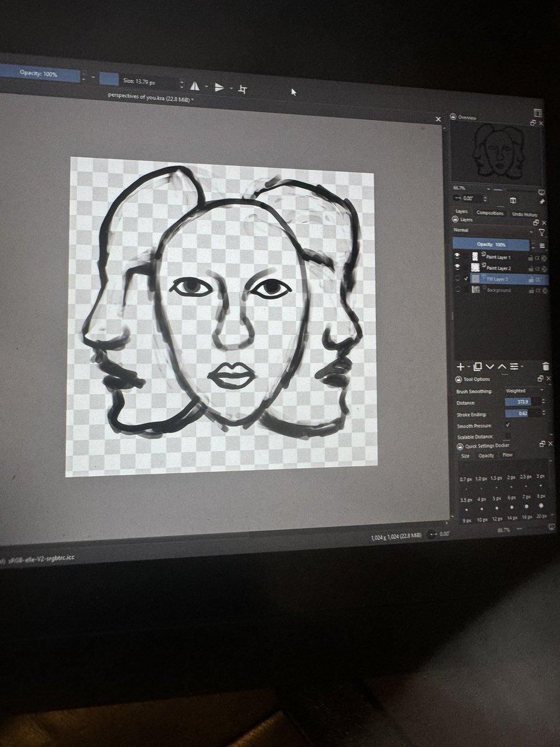Toggle lock on the Background layer
The height and width of the screenshot is (747, 560).
click(530, 291)
